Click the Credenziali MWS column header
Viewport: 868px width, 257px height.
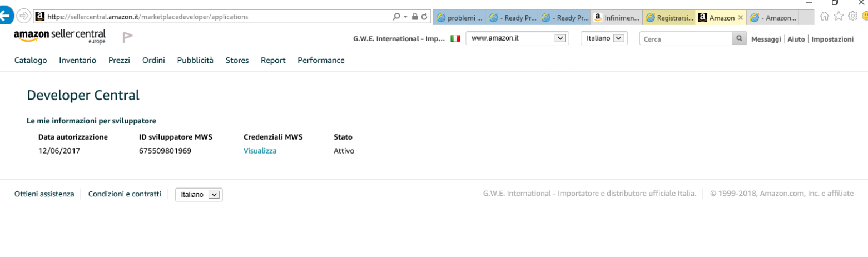pos(273,137)
